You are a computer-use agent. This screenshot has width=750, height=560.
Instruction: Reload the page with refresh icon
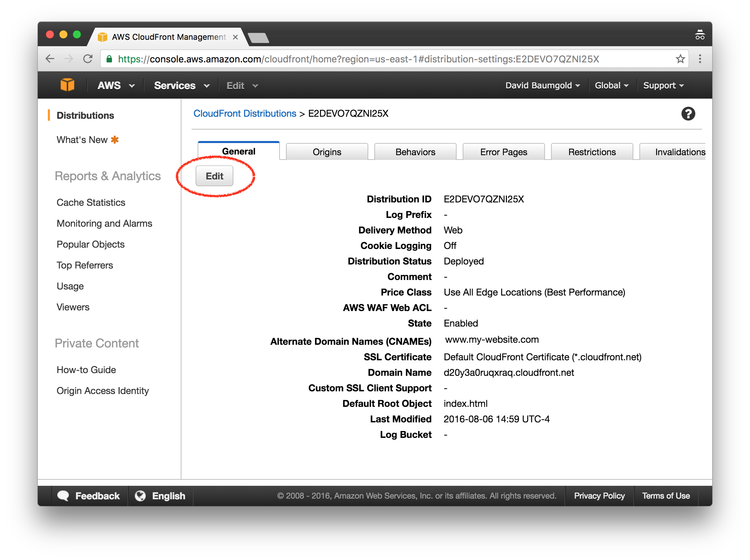tap(88, 59)
